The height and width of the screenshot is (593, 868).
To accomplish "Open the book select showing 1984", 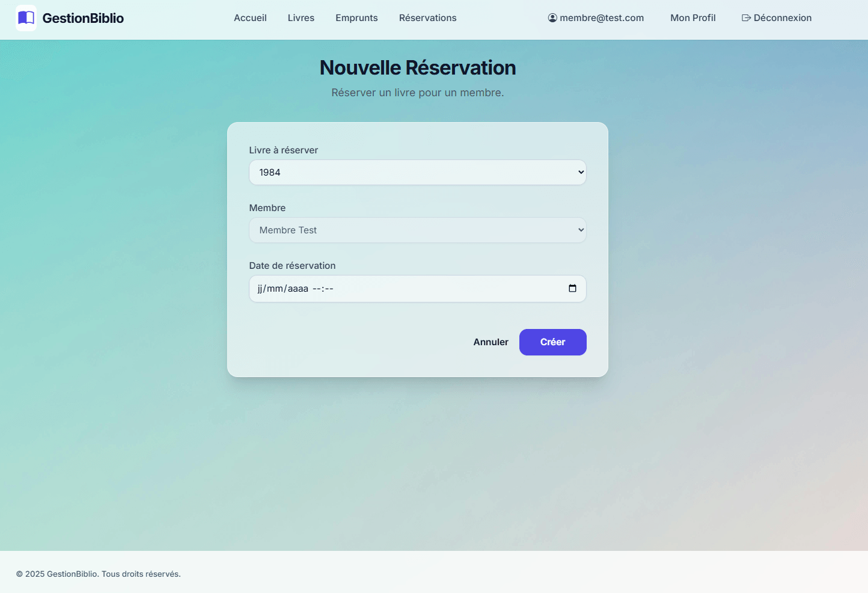I will [x=418, y=172].
